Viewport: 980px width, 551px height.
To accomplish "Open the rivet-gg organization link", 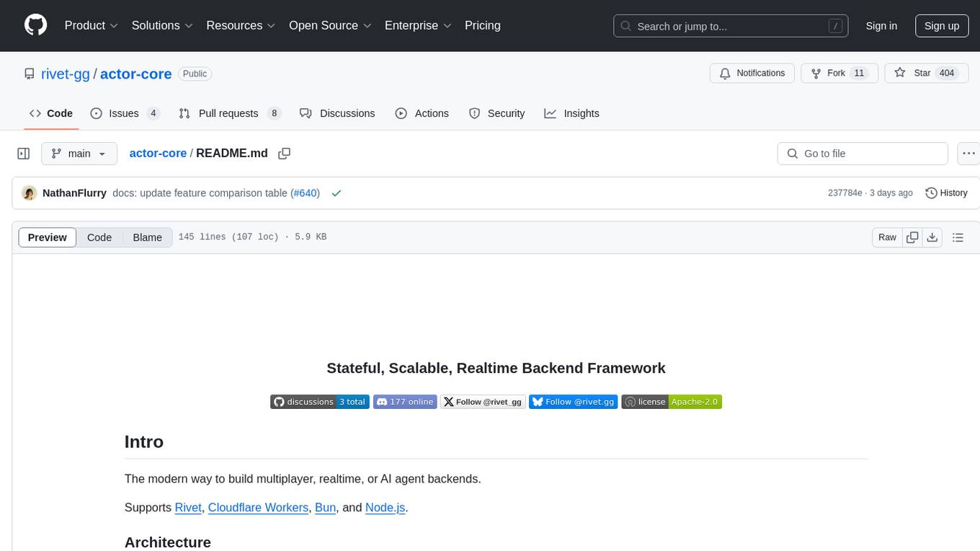I will pos(66,74).
